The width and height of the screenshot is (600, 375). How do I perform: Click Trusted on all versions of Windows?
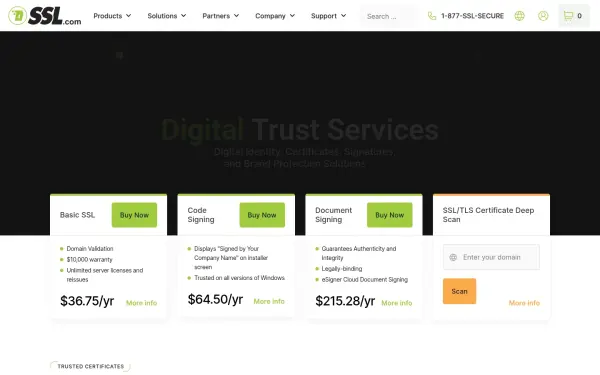point(239,278)
